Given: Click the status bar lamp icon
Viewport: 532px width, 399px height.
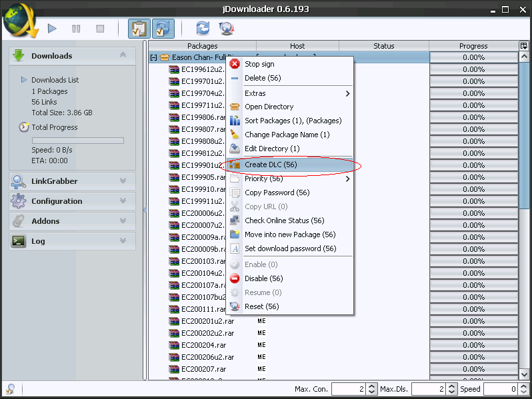Looking at the screenshot, I should pyautogui.click(x=11, y=389).
